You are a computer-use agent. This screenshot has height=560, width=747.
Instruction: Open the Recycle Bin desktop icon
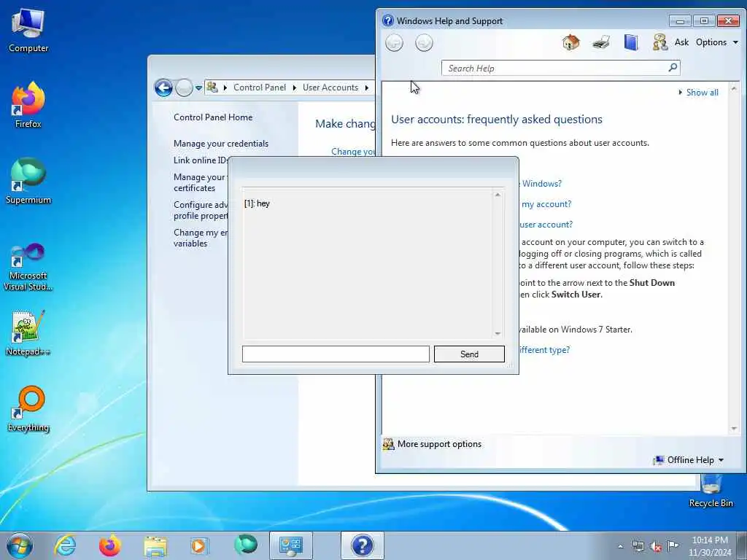pos(711,491)
